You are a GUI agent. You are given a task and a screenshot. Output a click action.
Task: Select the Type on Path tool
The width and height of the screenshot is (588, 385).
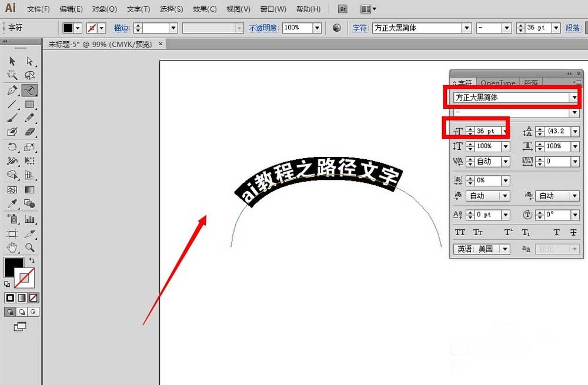(29, 90)
